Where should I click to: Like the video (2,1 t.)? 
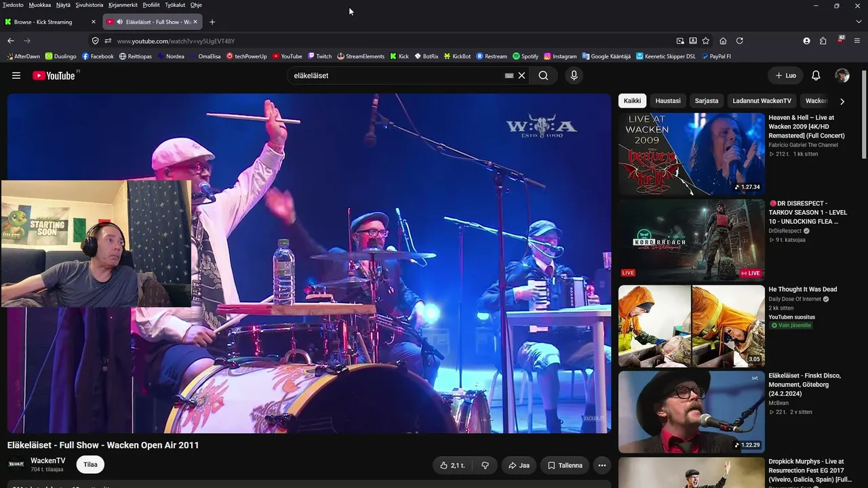[x=452, y=465]
